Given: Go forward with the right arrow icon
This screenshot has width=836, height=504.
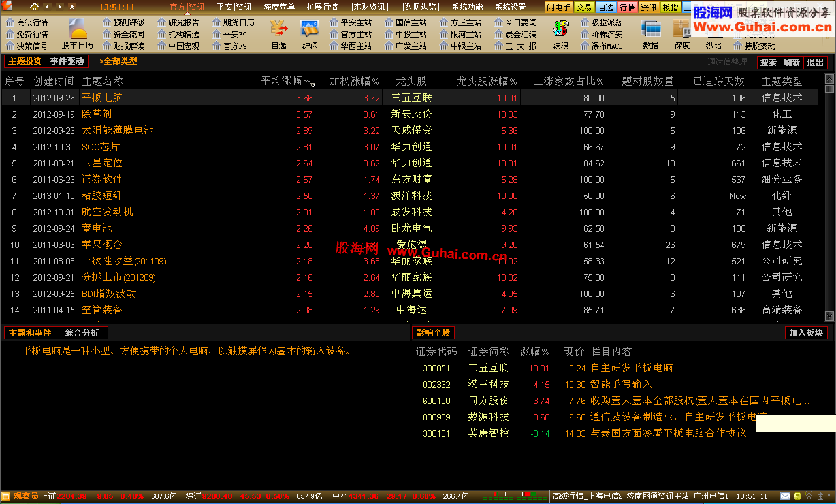Looking at the screenshot, I should click(x=59, y=7).
